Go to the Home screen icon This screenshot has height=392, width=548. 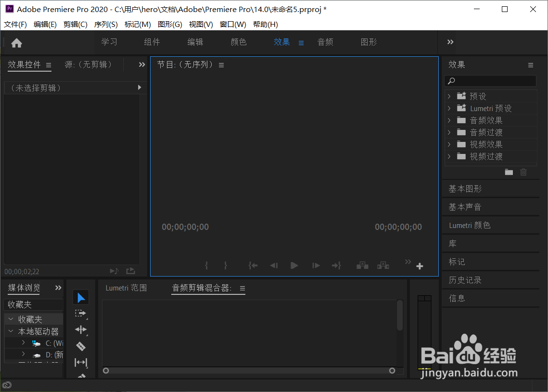pyautogui.click(x=16, y=43)
